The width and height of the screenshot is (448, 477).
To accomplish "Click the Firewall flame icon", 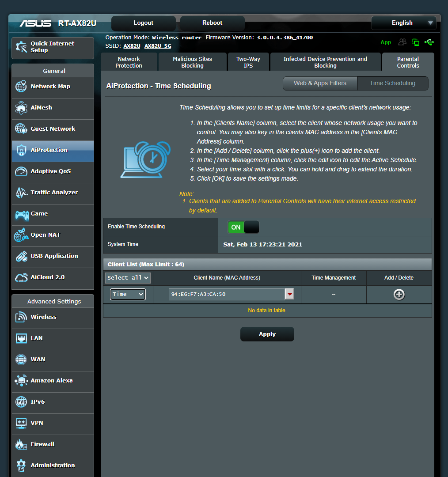I will click(21, 444).
